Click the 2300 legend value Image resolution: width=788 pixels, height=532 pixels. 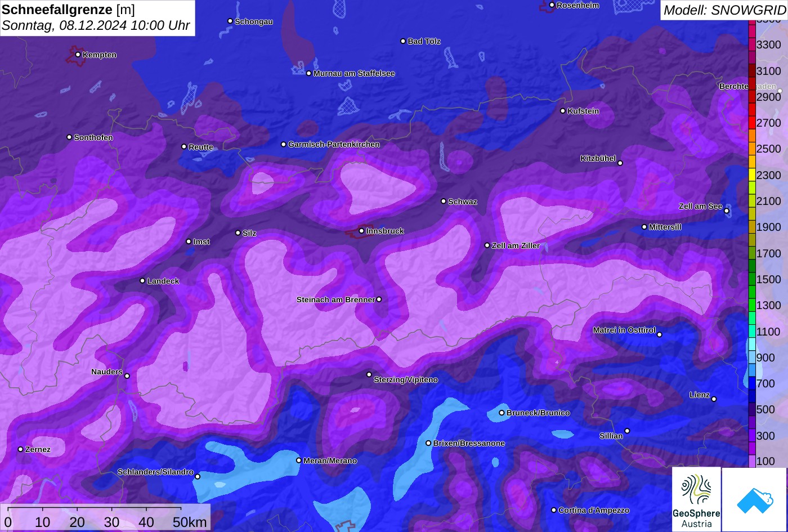(x=769, y=175)
